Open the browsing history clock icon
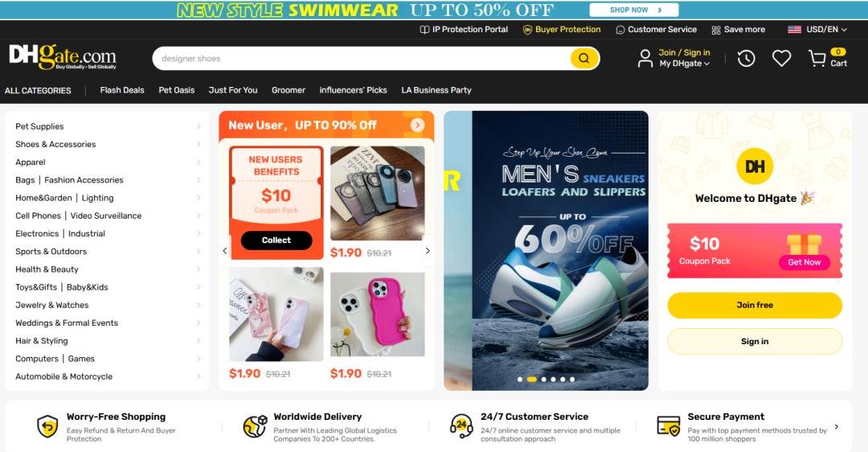 click(x=746, y=58)
